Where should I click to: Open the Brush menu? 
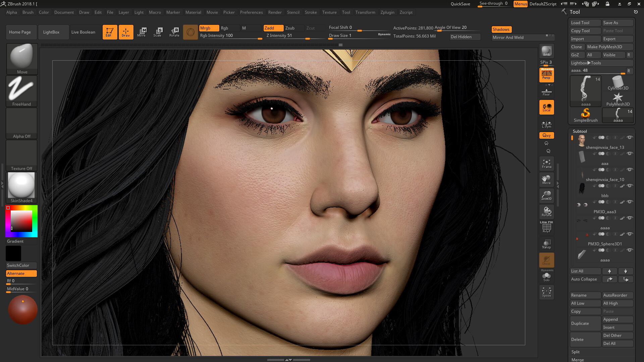(x=28, y=12)
